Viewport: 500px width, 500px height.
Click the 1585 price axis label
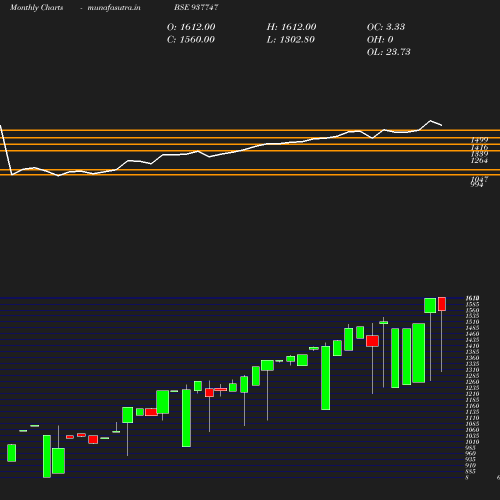(x=472, y=304)
